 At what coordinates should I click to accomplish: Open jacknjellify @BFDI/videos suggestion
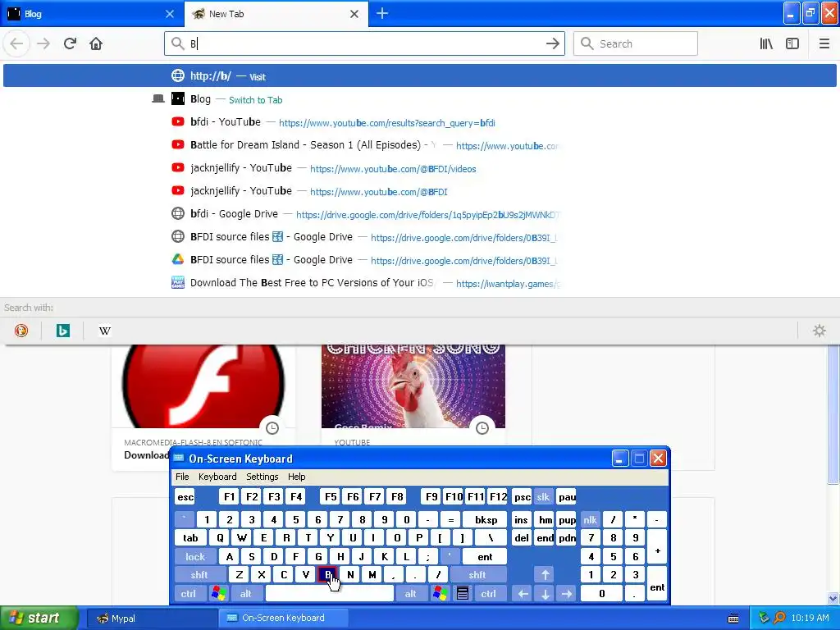coord(419,168)
